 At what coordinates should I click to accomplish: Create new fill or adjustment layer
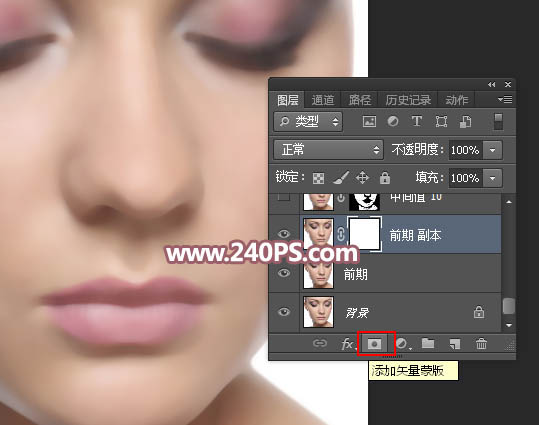(402, 344)
